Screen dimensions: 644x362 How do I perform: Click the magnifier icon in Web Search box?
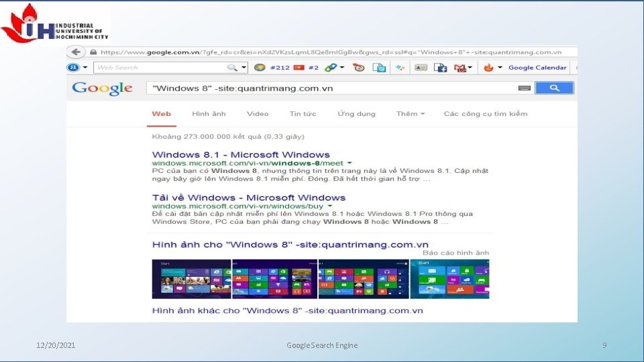(232, 68)
